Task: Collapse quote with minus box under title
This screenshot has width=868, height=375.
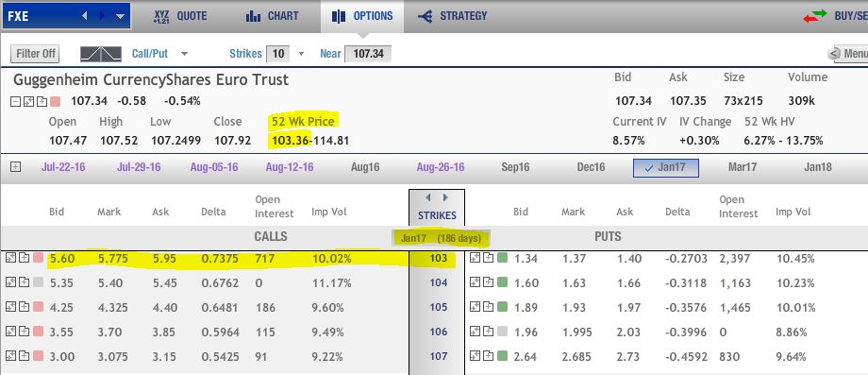Action: [15, 101]
